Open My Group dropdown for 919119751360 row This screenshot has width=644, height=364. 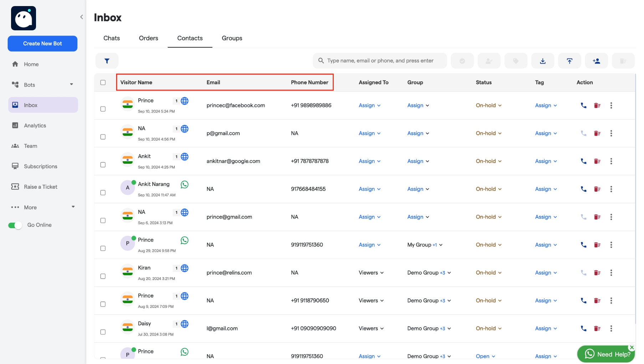[x=425, y=245]
